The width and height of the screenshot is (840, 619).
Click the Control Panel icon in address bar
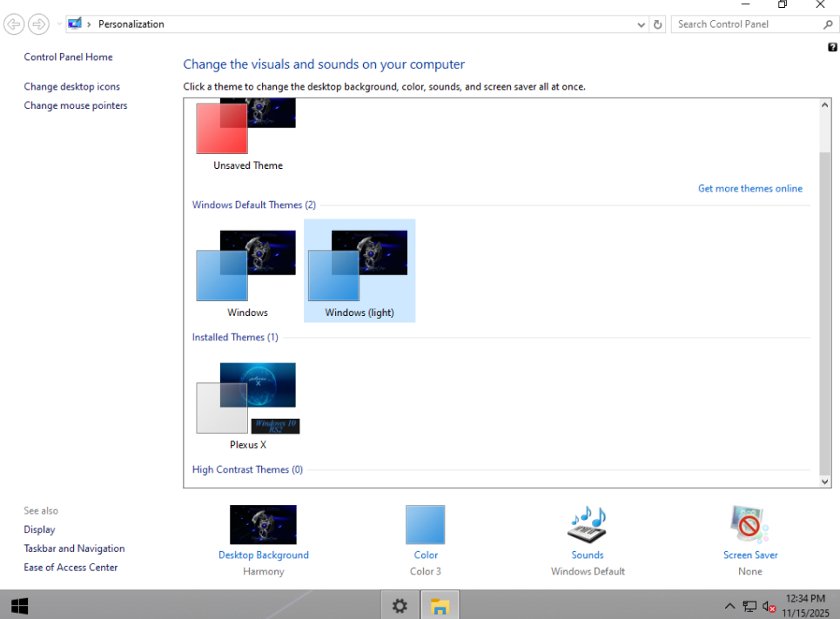[75, 24]
